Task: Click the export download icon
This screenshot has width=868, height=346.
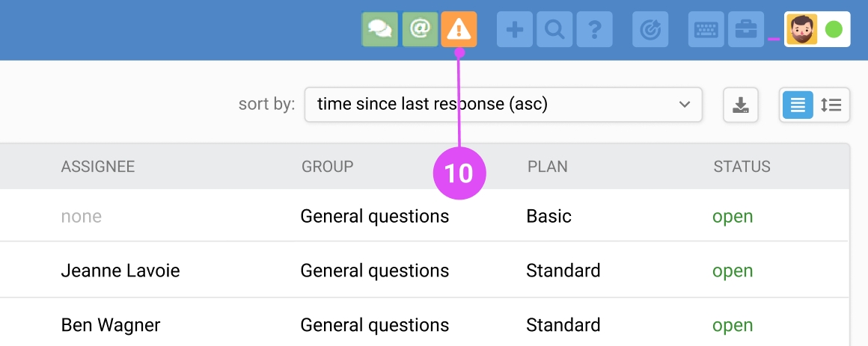Action: 741,105
